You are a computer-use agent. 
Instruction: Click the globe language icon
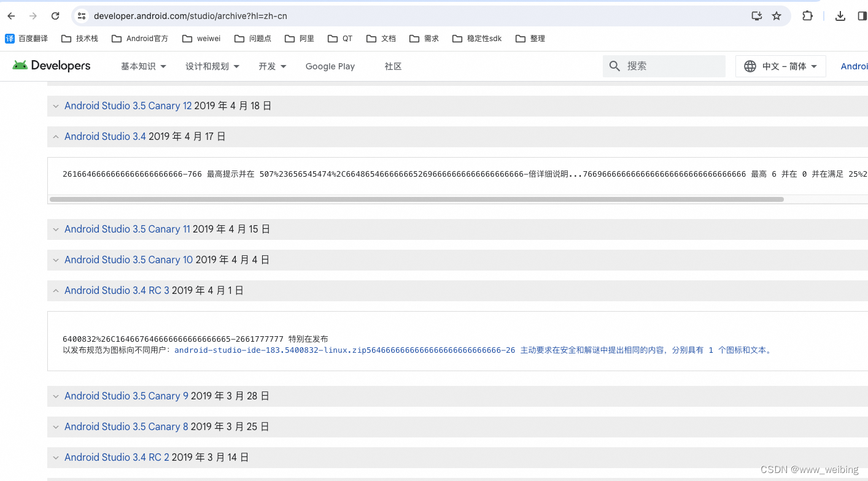(x=750, y=66)
